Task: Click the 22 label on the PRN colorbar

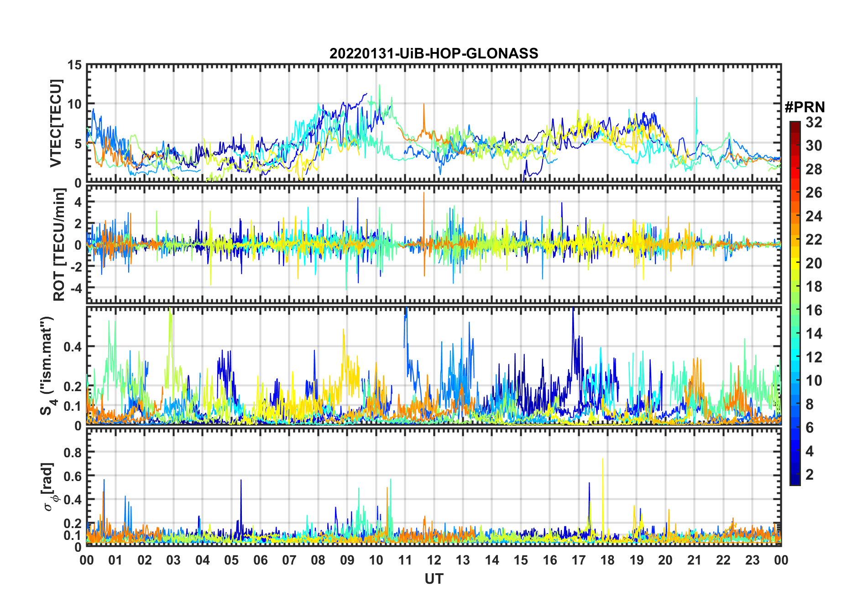Action: tap(814, 240)
